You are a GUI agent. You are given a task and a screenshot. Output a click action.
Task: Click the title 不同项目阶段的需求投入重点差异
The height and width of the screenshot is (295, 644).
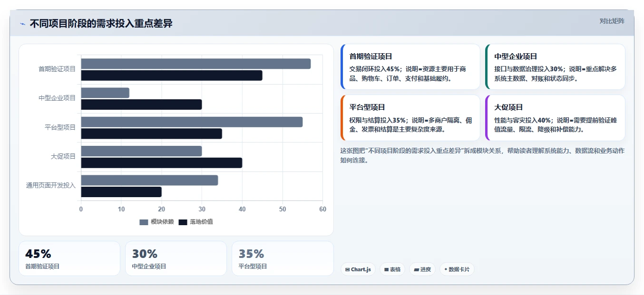click(101, 24)
